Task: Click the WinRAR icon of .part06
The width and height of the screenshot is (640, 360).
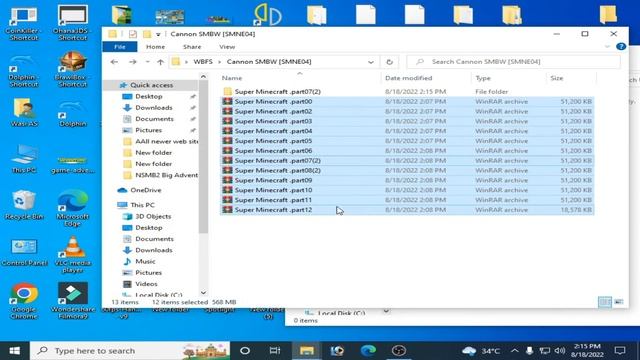Action: point(227,150)
